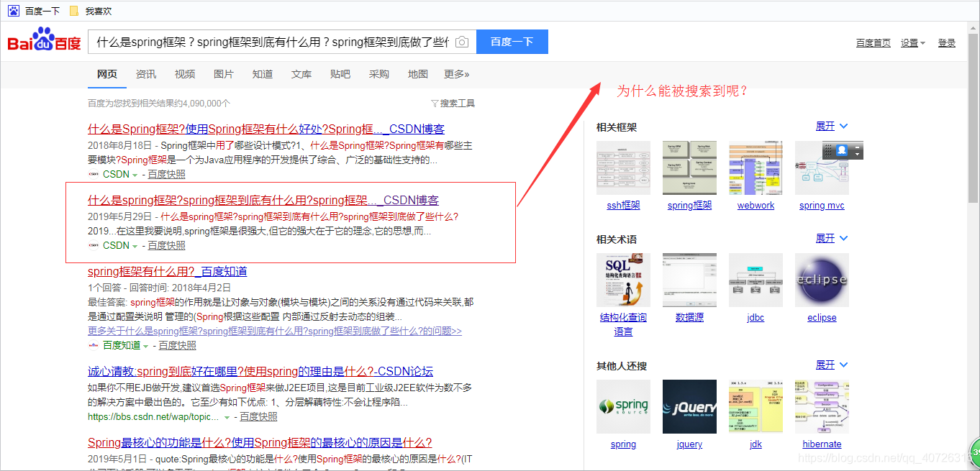Open the jdk thumbnail image
Image resolution: width=980 pixels, height=471 pixels.
(756, 406)
